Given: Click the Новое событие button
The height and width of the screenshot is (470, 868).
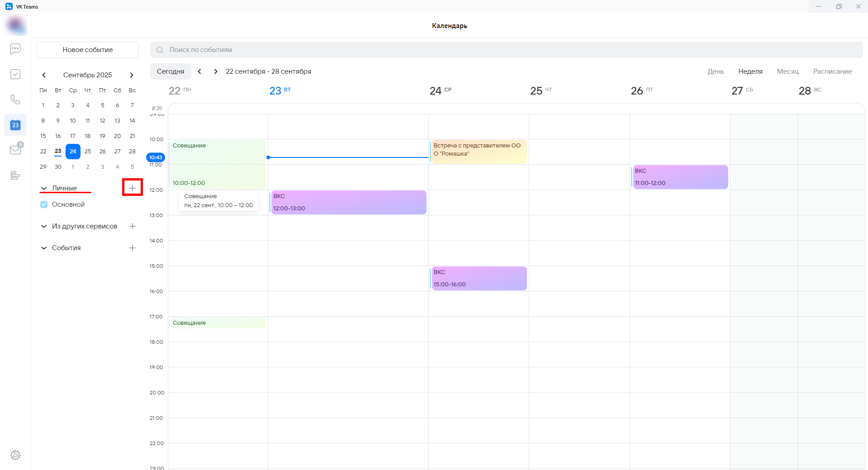Looking at the screenshot, I should coord(88,50).
